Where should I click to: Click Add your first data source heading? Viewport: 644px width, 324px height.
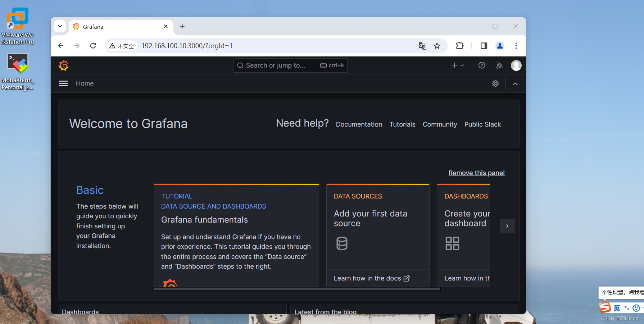pyautogui.click(x=371, y=218)
